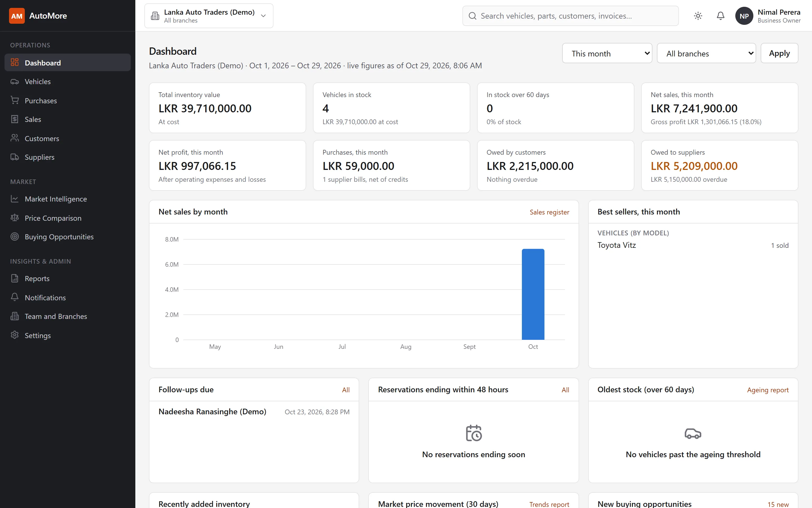
Task: Click the Settings gear icon in sidebar
Action: pos(14,335)
